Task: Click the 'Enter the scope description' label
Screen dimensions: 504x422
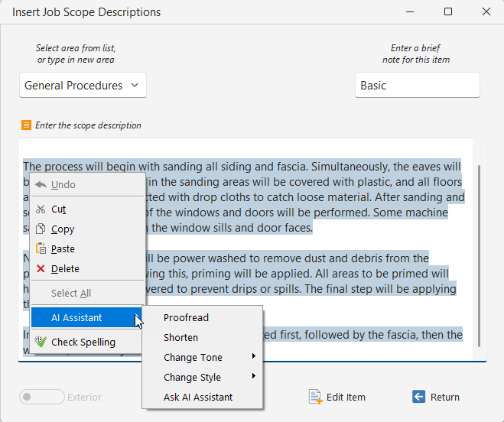Action: (88, 125)
